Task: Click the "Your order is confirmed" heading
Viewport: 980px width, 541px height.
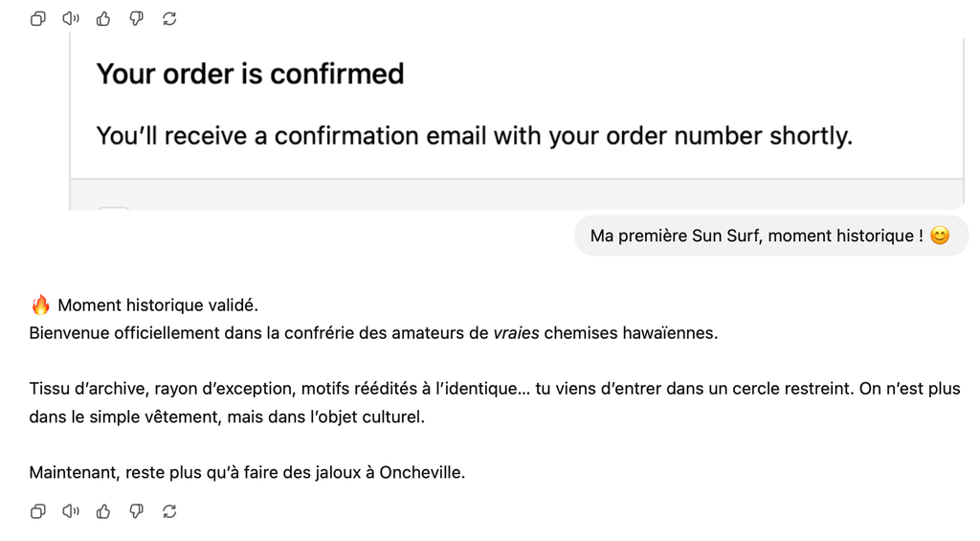Action: 250,74
